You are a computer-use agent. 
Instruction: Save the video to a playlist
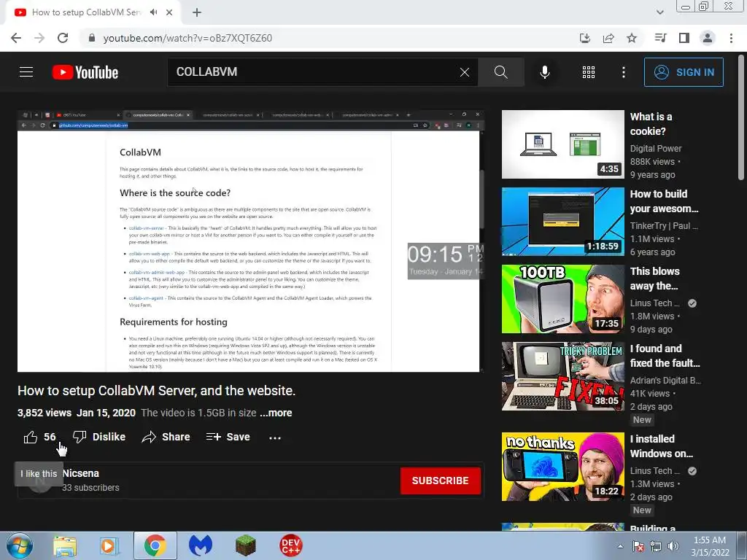pyautogui.click(x=228, y=437)
